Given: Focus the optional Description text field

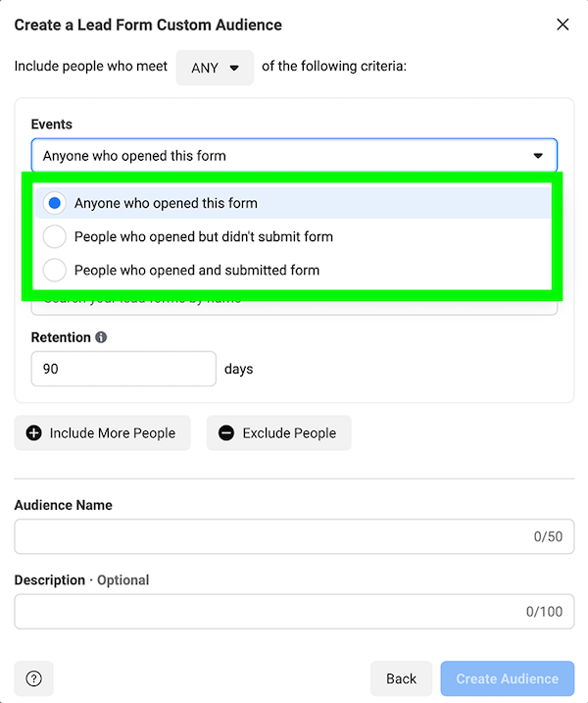Looking at the screenshot, I should (x=294, y=612).
